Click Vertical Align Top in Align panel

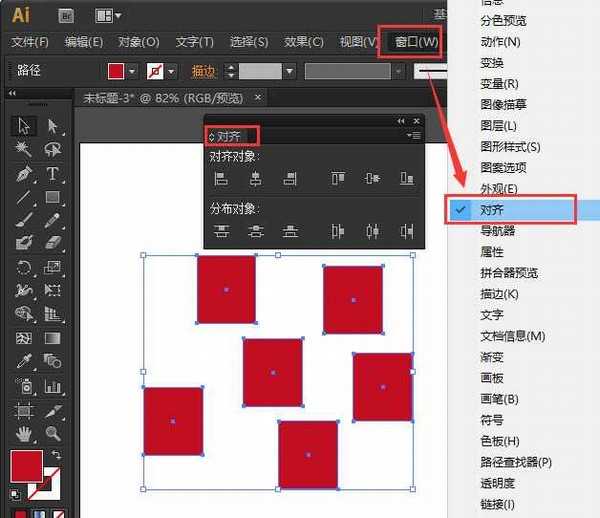point(338,178)
